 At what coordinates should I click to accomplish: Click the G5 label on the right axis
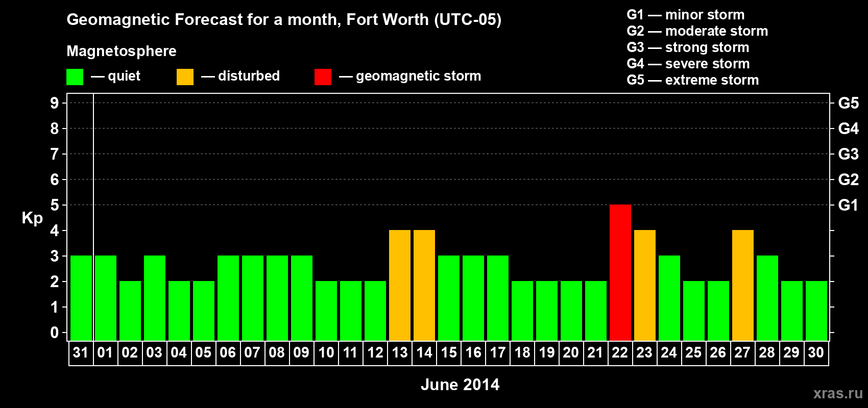click(x=848, y=103)
